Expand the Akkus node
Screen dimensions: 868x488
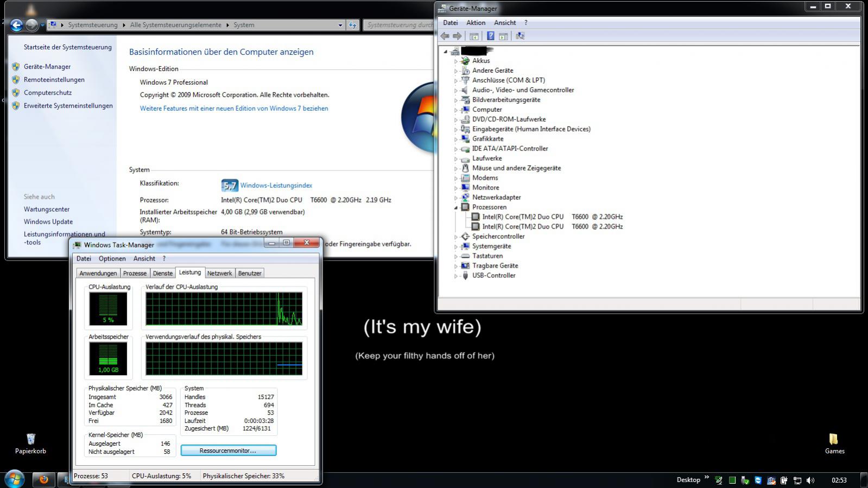tap(456, 61)
